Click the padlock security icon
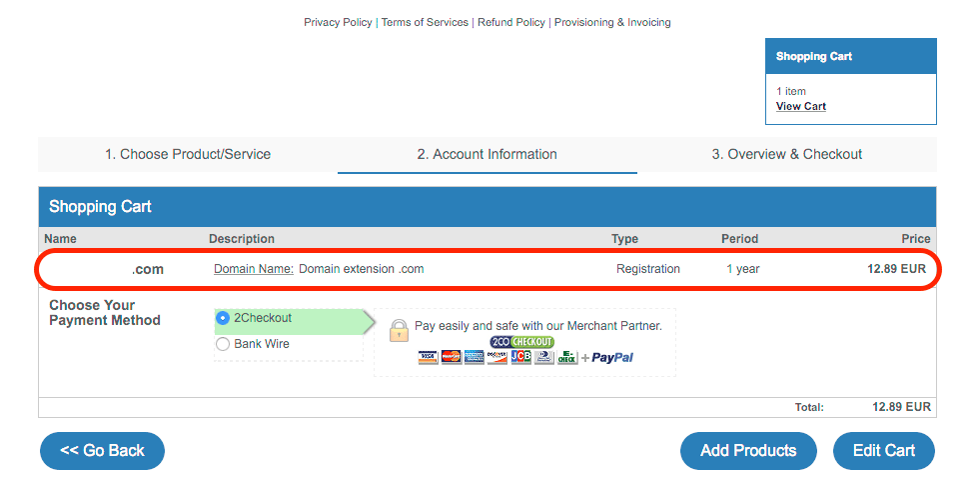 point(399,330)
